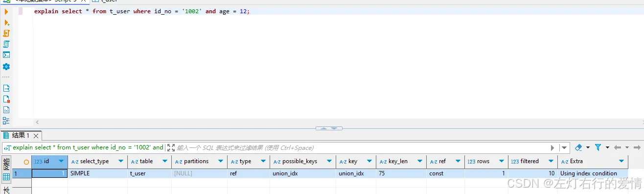This screenshot has height=194, width=644.
Task: Click the explain select query text in editor
Action: point(142,11)
